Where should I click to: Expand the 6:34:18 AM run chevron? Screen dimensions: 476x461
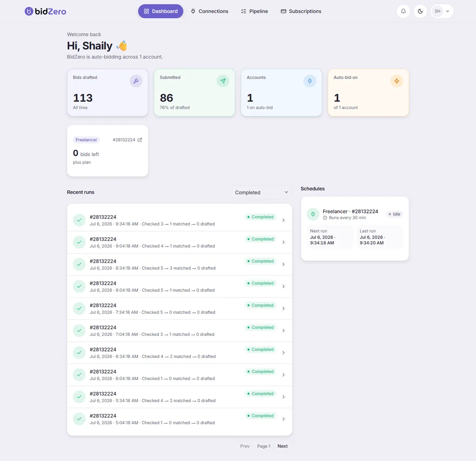283,353
